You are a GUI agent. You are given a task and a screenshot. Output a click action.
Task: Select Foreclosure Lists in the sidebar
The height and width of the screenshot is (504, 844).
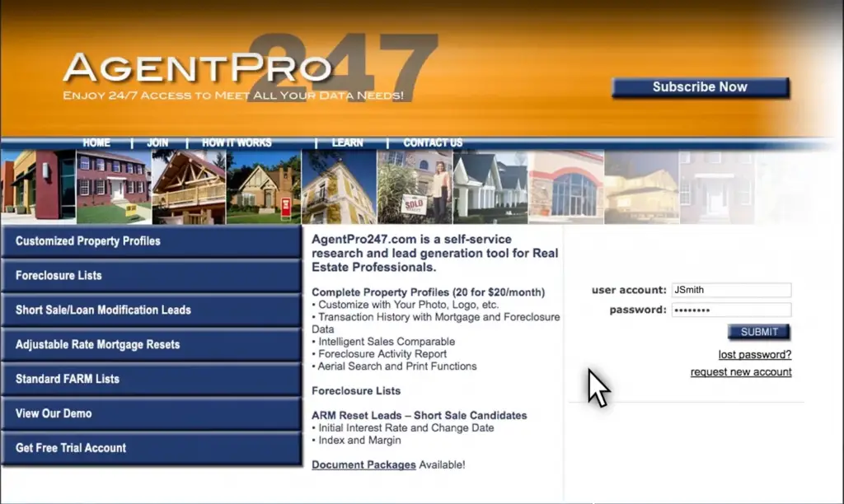pos(152,275)
